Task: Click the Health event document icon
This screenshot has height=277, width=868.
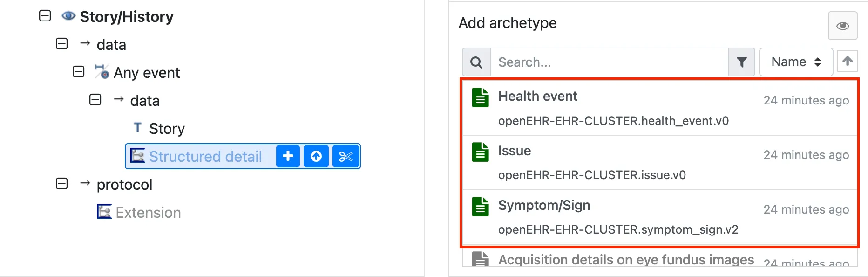Action: (480, 97)
